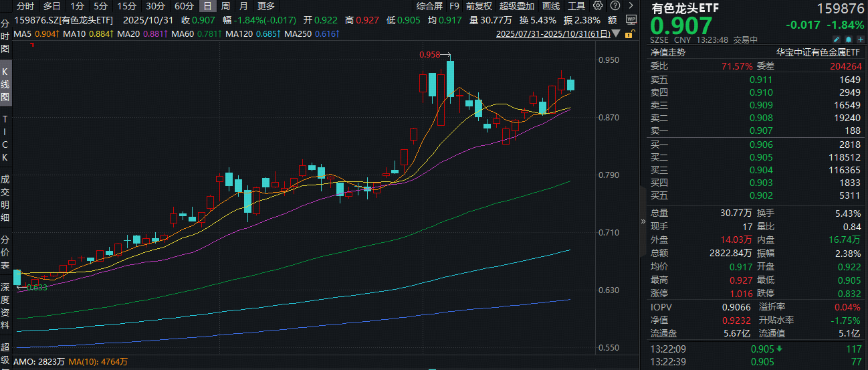Switch to the 成交明细 sidebar tab
The image size is (868, 370).
[5, 197]
